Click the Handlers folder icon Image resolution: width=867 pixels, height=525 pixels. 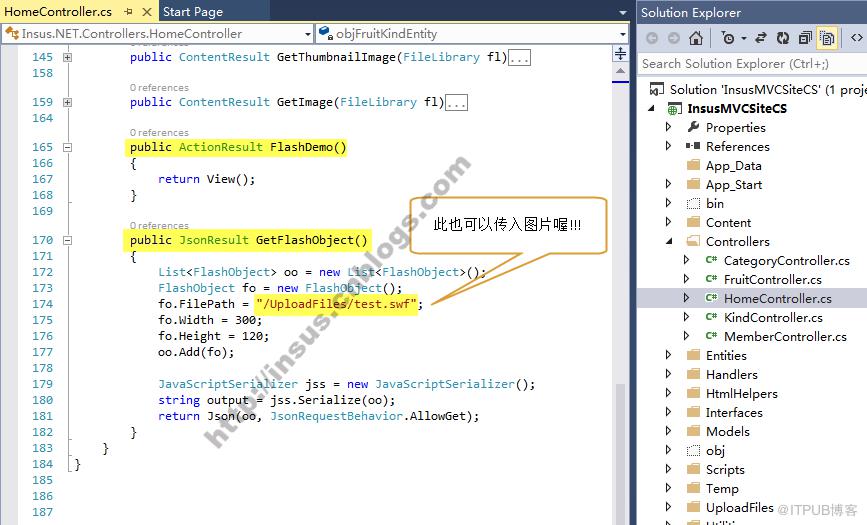(693, 374)
